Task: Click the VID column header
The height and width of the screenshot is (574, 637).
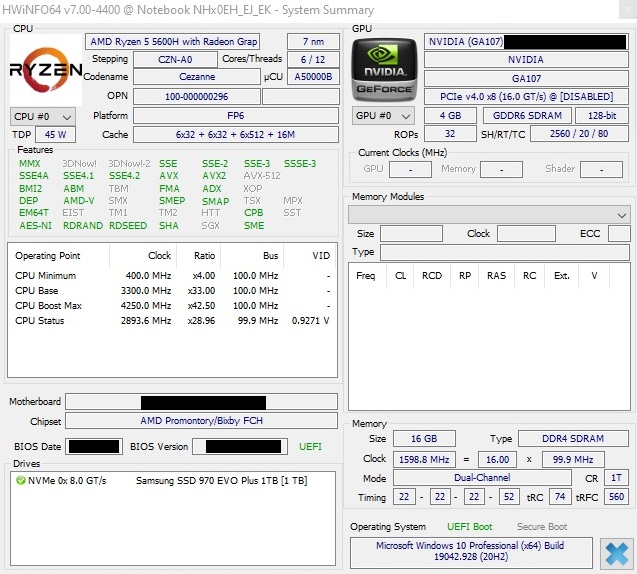Action: coord(310,256)
